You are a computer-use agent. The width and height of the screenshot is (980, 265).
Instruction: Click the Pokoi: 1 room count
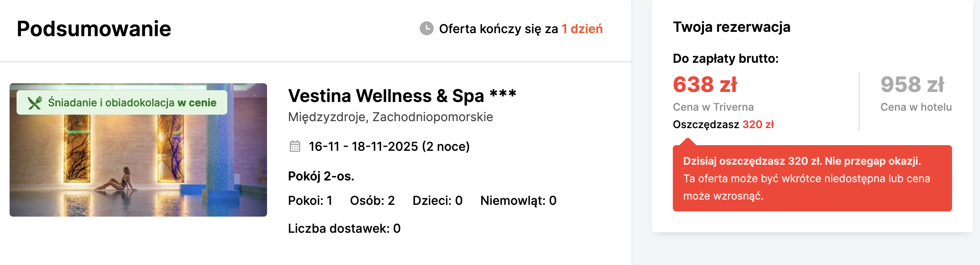[x=310, y=201]
